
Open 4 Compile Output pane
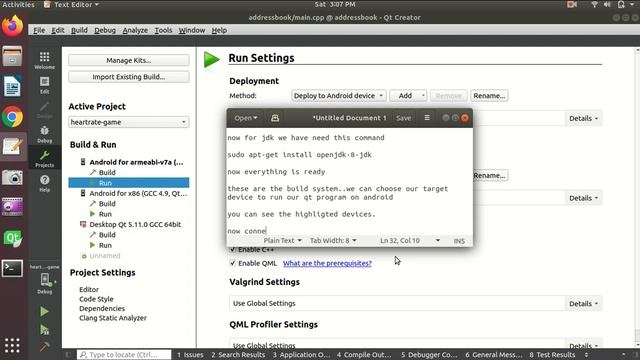(x=364, y=355)
